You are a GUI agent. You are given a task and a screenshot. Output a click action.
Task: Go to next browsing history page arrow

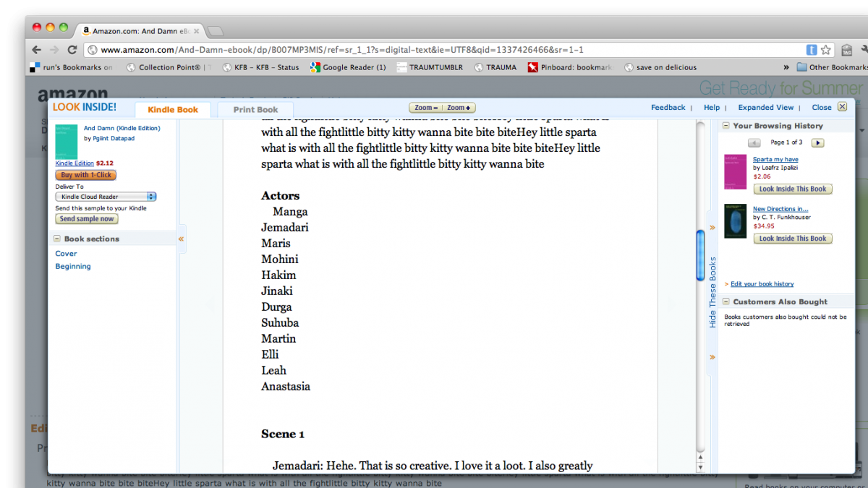tap(817, 142)
